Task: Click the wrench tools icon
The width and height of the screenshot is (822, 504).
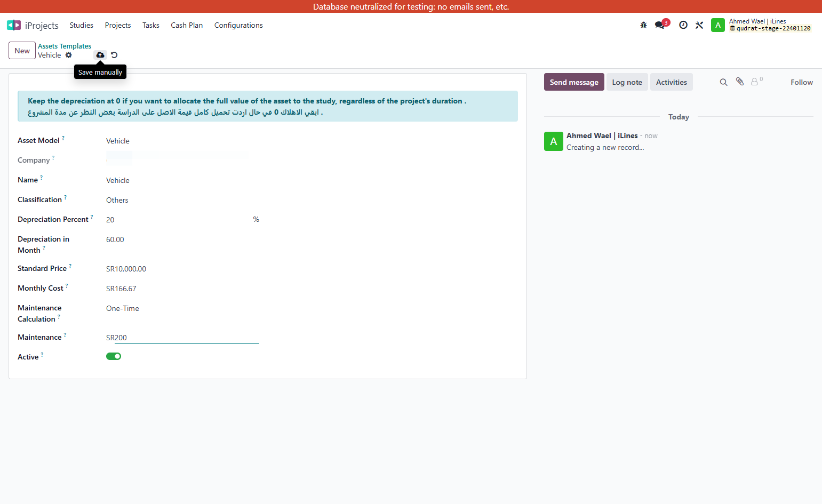Action: click(x=699, y=25)
